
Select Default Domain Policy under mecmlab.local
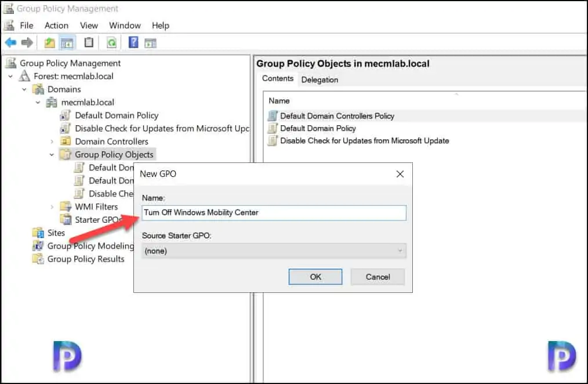(117, 115)
